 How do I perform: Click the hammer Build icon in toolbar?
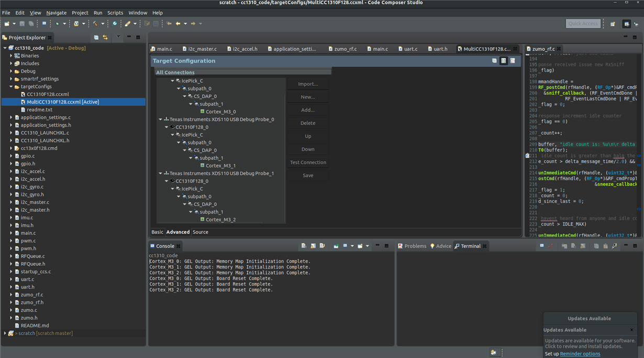(x=95, y=24)
